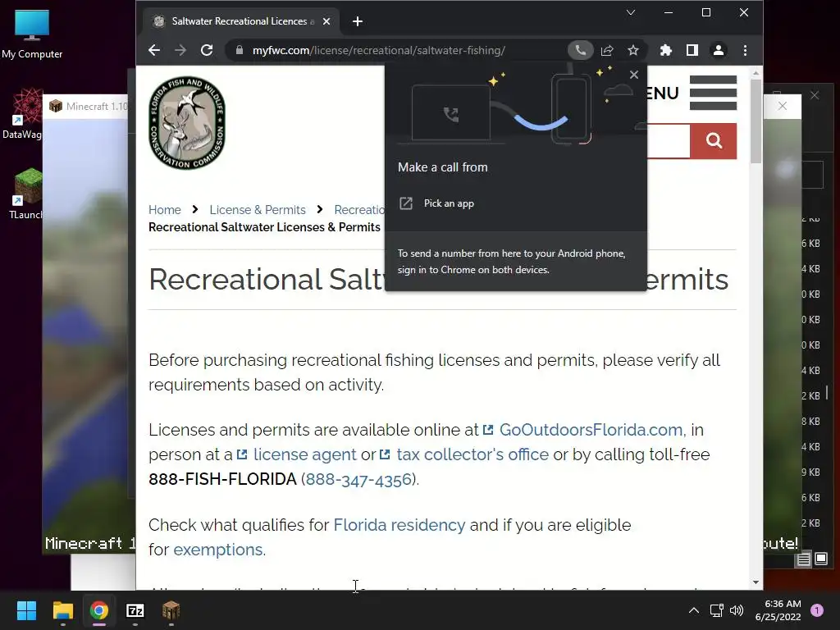
Task: Click the Florida FWC logo
Action: pyautogui.click(x=187, y=123)
